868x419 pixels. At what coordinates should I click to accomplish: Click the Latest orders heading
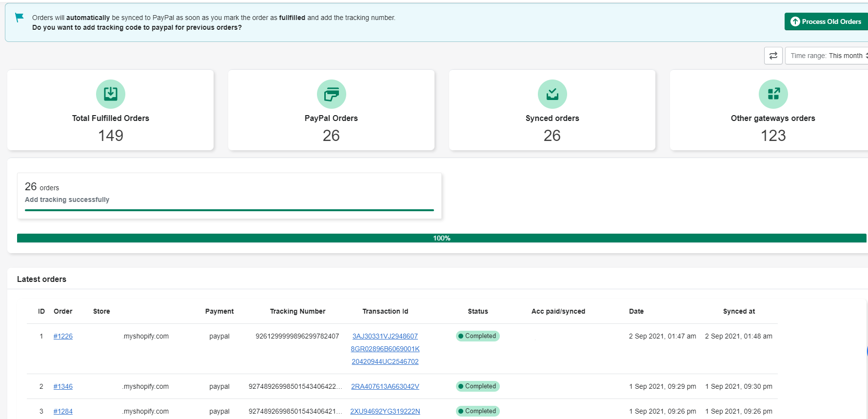(41, 279)
